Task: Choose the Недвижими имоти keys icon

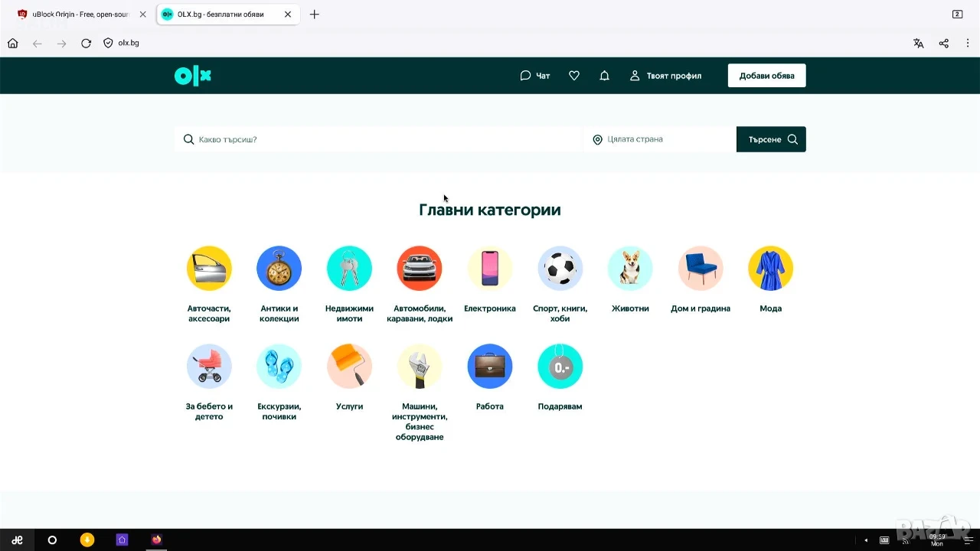Action: click(349, 269)
